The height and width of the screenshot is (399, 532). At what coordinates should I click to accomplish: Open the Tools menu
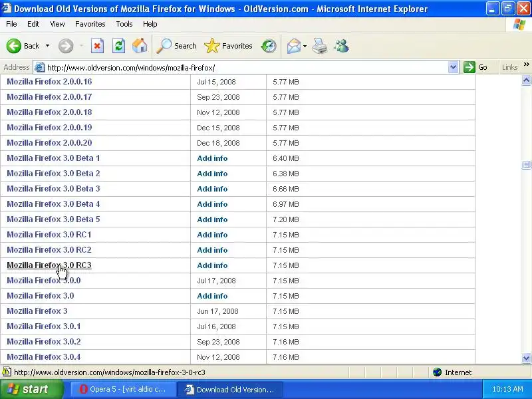pos(124,24)
